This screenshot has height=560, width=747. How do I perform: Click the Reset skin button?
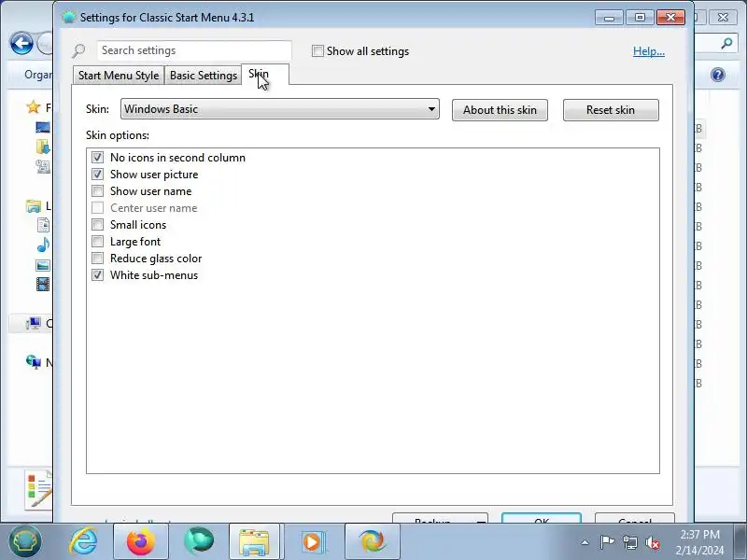(x=611, y=110)
